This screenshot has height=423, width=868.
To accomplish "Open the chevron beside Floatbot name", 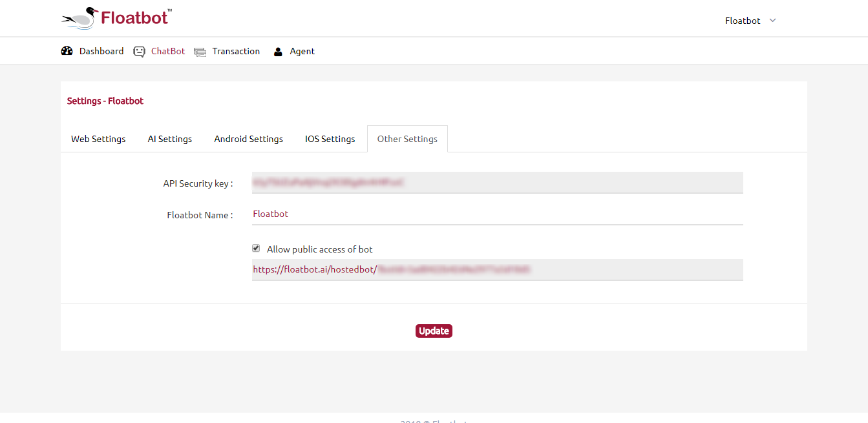I will point(773,21).
